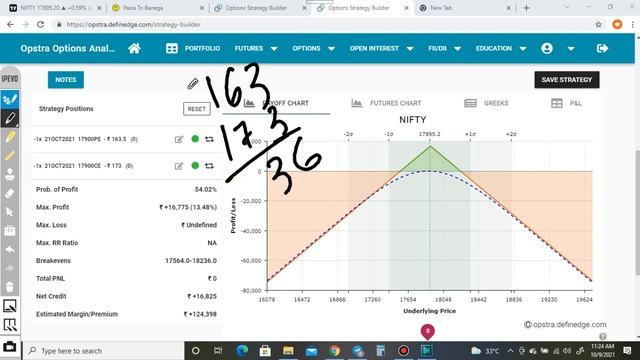Click the page vertical scrollbar
This screenshot has height=360, width=640.
click(637, 212)
